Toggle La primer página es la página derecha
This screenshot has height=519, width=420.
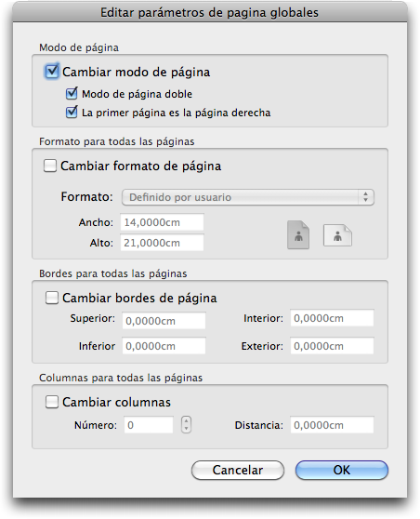coord(72,112)
